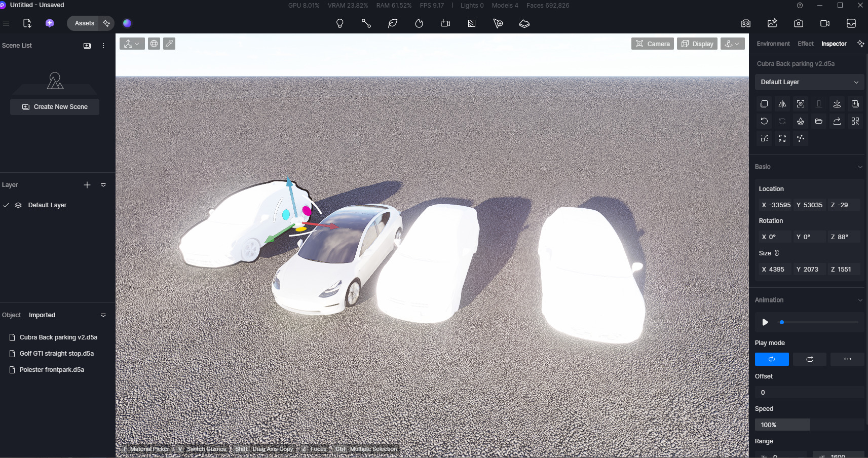Switch to the Effect tab
This screenshot has width=868, height=458.
[805, 44]
